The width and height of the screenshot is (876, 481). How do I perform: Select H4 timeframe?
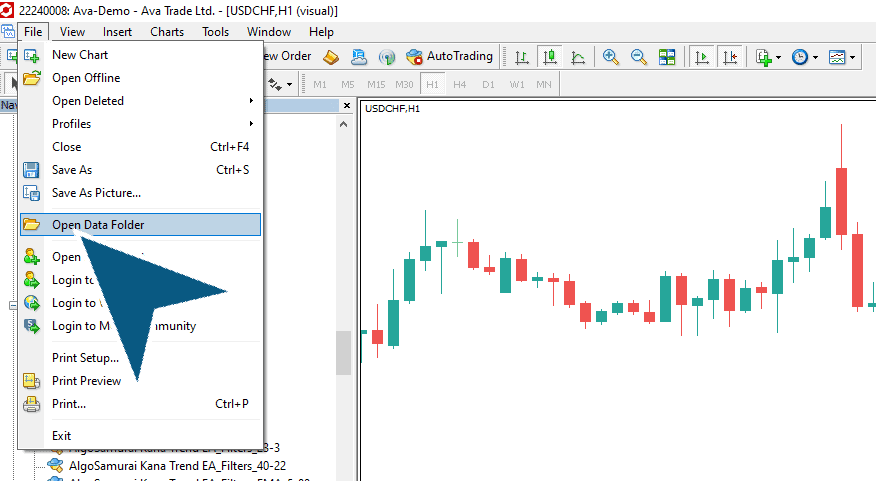pos(459,84)
